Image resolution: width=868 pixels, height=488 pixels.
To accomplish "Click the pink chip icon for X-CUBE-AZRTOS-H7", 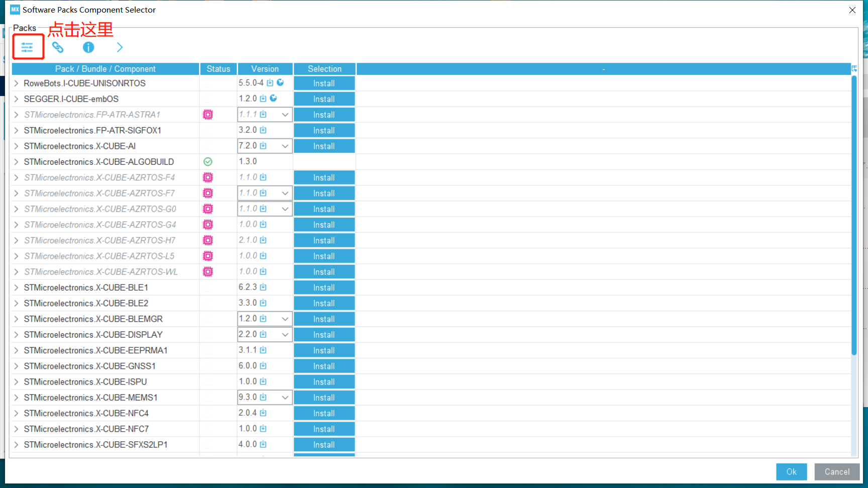I will pos(208,240).
